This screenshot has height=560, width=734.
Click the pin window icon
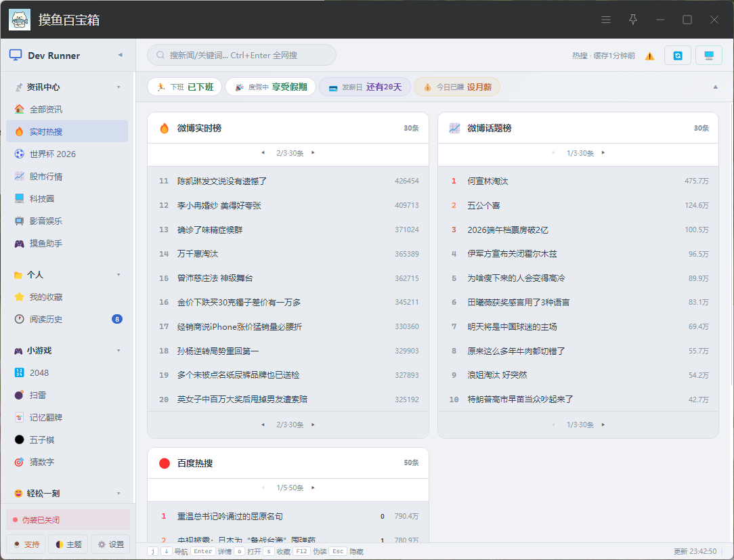(633, 20)
